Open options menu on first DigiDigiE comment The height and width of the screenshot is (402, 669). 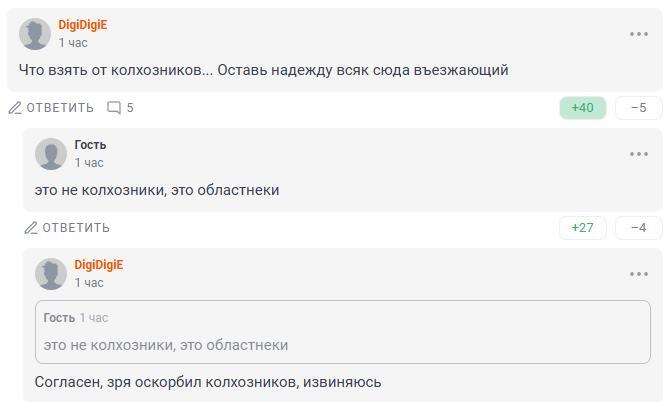pos(639,34)
